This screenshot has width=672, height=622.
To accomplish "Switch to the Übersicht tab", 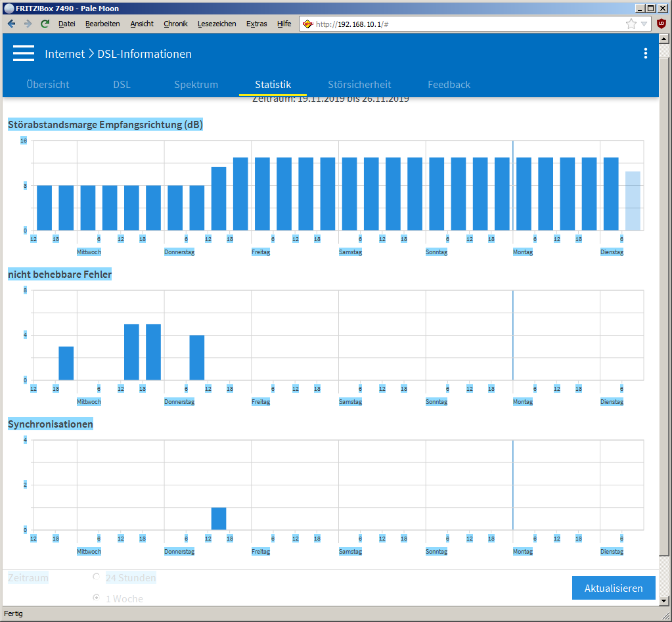I will [x=48, y=84].
